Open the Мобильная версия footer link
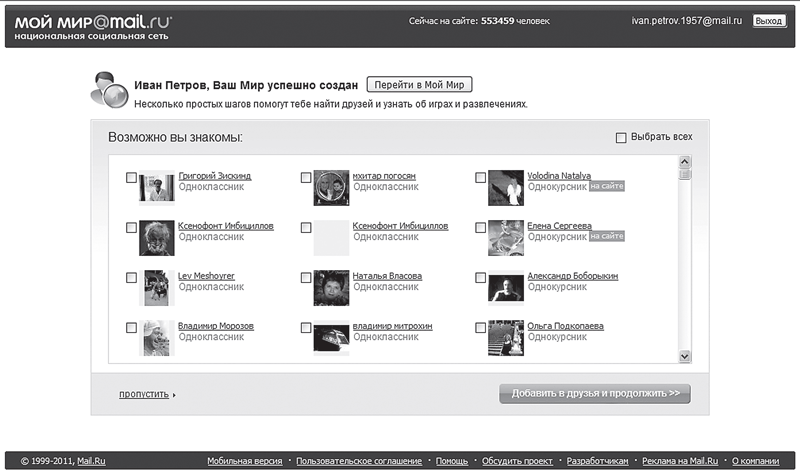The width and height of the screenshot is (800, 475). (246, 461)
